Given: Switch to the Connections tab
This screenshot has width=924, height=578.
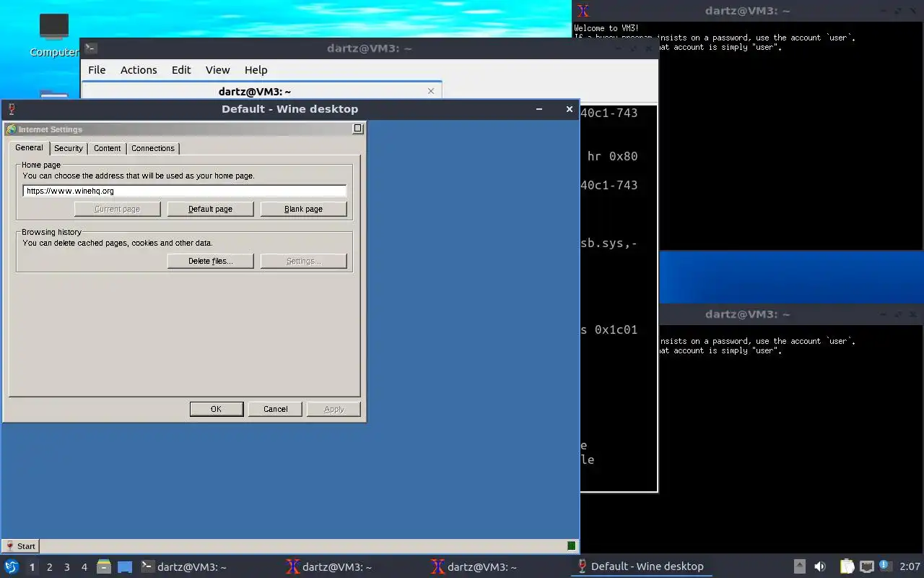Looking at the screenshot, I should [153, 148].
